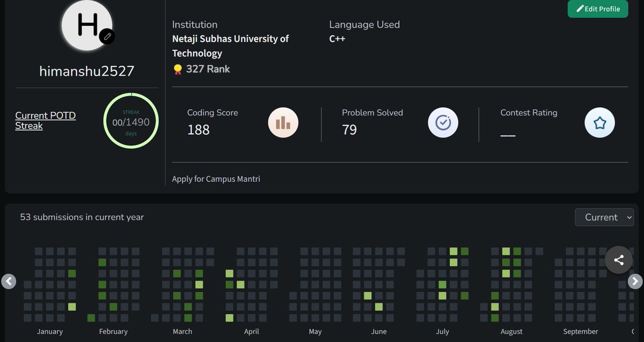Click the rank medal icon
Image resolution: width=644 pixels, height=342 pixels.
[x=178, y=69]
